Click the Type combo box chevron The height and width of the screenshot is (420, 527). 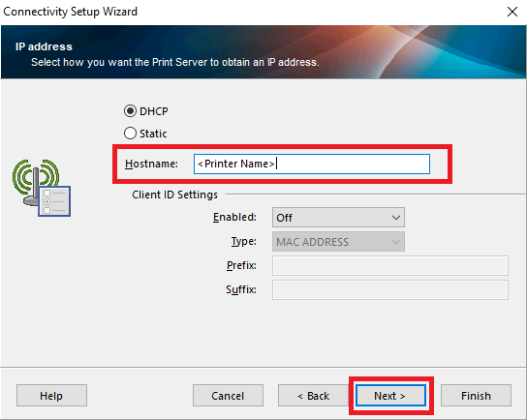click(x=396, y=242)
